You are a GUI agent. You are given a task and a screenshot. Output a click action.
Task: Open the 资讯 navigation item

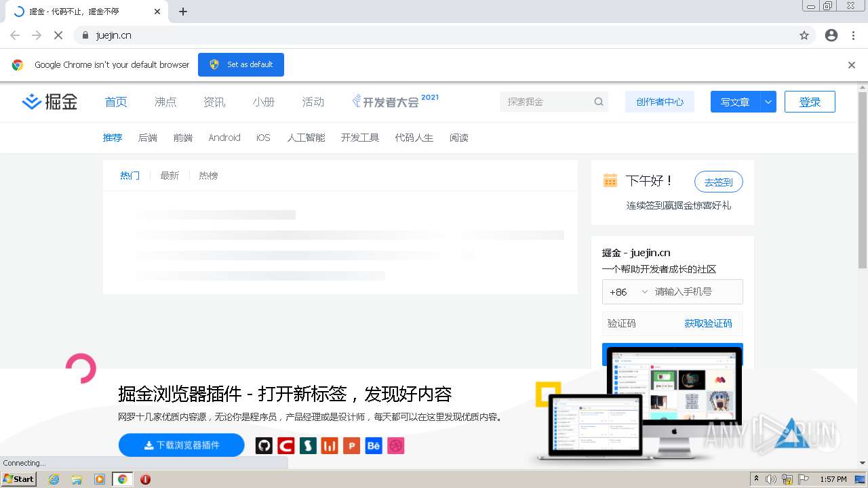(x=214, y=102)
